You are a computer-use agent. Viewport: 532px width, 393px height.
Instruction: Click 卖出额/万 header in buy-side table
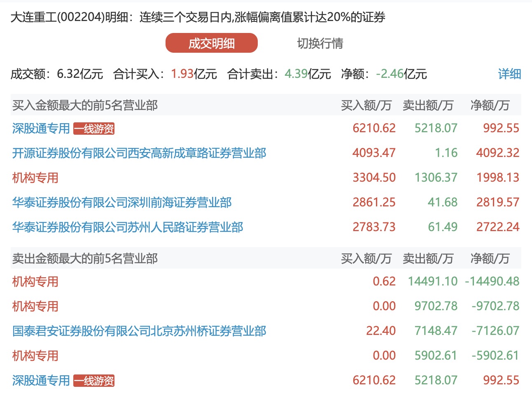(x=428, y=105)
